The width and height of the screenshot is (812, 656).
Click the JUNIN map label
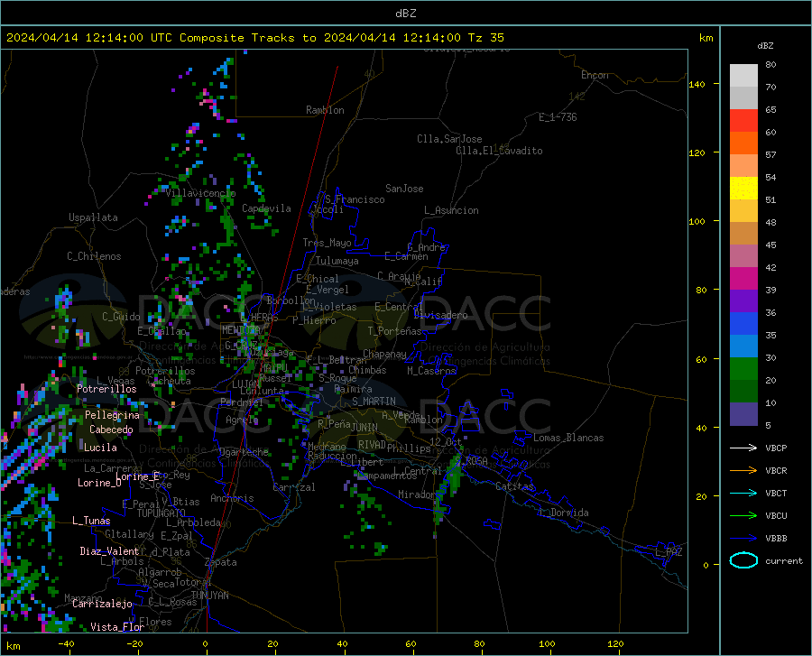pyautogui.click(x=364, y=428)
